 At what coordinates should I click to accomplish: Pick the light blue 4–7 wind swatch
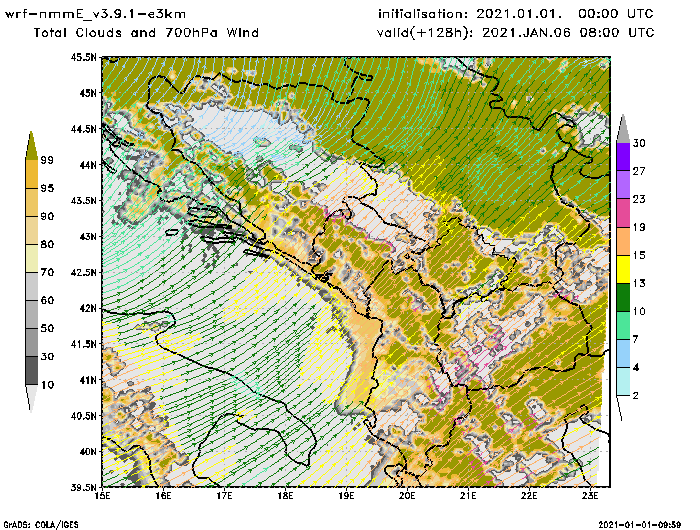[623, 354]
